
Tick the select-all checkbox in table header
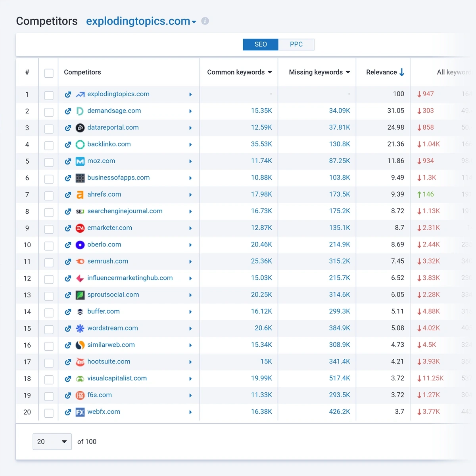tap(49, 73)
